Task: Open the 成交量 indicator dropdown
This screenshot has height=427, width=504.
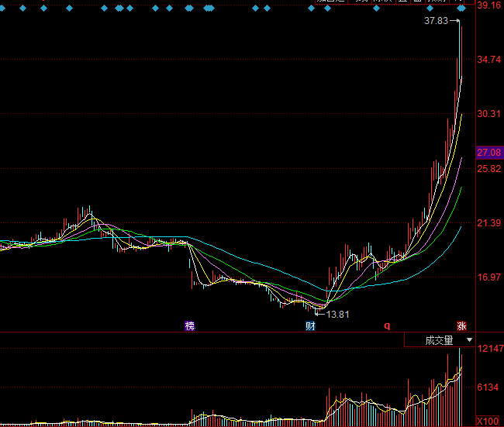Action: [x=439, y=340]
